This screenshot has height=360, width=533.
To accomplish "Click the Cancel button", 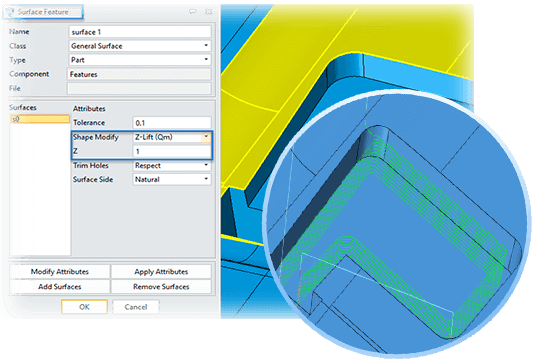I will (x=136, y=307).
